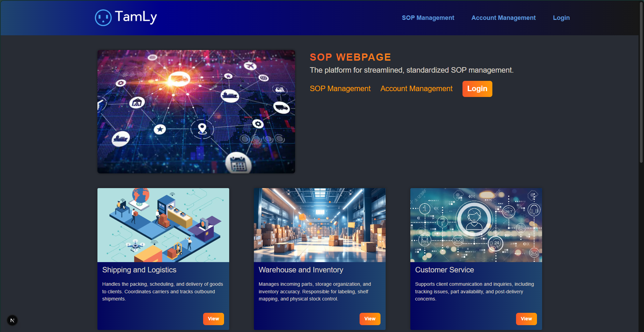This screenshot has height=332, width=644.
Task: Click the TamLy brand name text
Action: tap(136, 16)
